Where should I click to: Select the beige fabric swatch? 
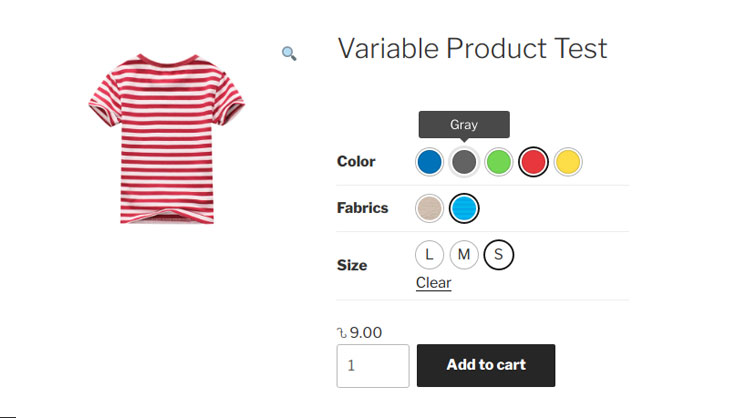[x=429, y=208]
